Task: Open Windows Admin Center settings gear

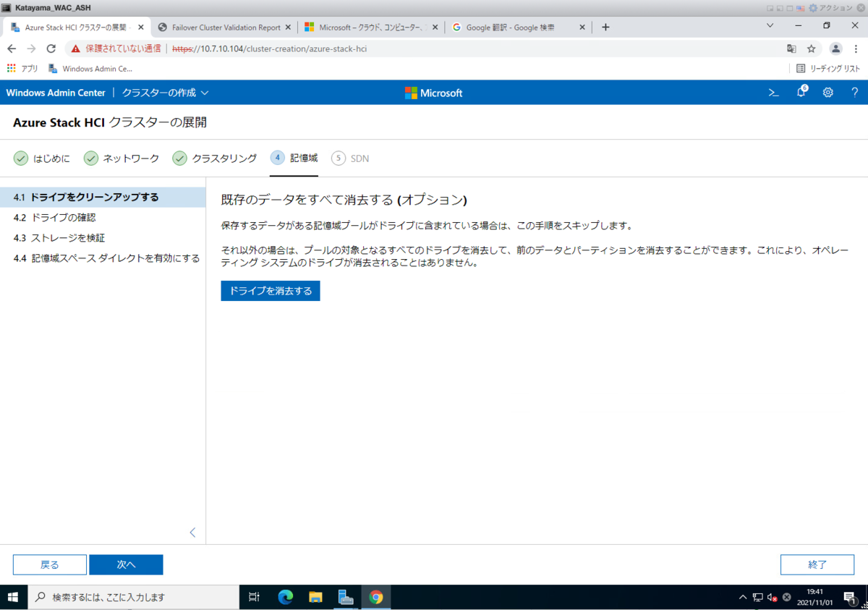Action: point(828,93)
